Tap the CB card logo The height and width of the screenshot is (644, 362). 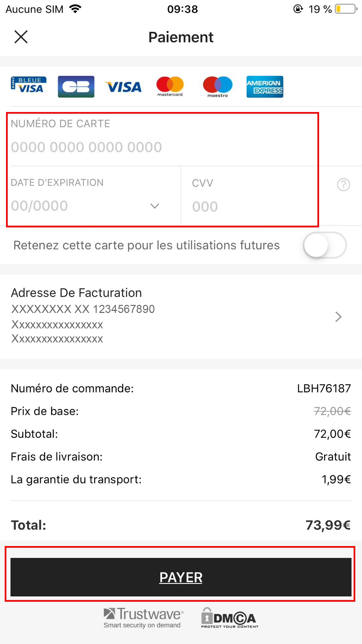[76, 87]
